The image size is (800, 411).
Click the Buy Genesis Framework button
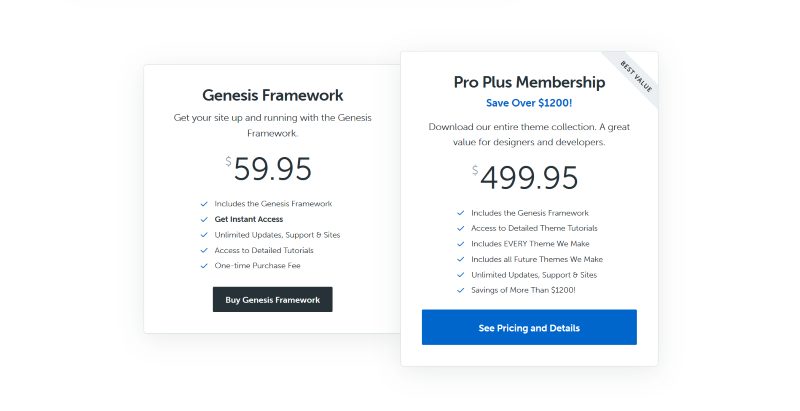(x=272, y=299)
